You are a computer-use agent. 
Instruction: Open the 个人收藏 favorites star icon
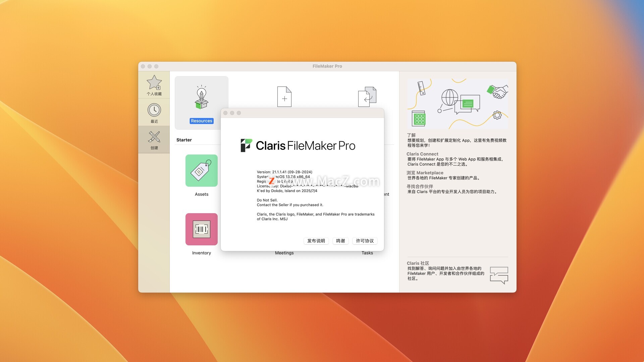tap(154, 82)
